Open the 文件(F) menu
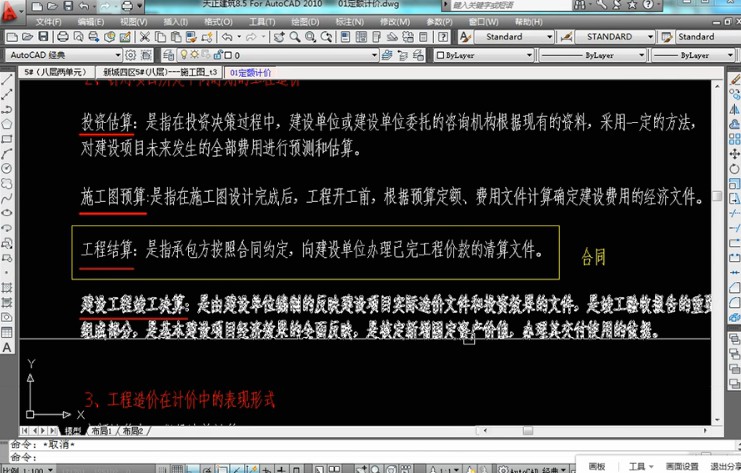The image size is (741, 473). (x=46, y=21)
